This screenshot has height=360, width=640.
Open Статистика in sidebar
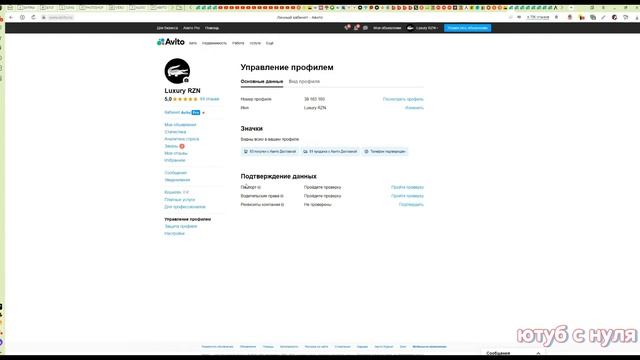pos(175,132)
